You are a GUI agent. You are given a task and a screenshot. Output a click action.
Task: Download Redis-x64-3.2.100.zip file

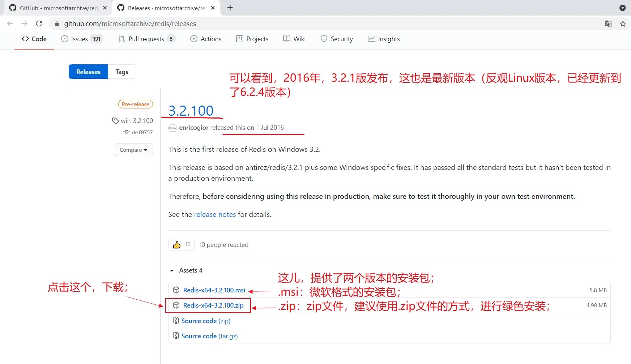tap(213, 305)
